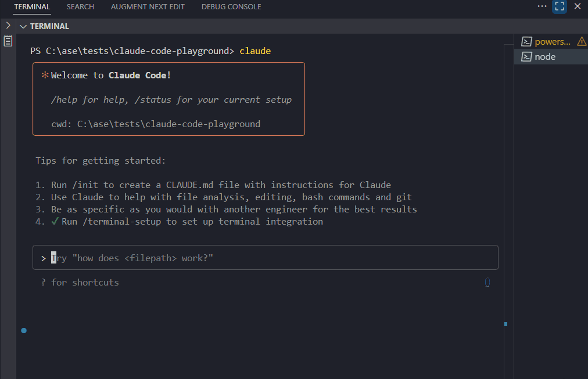Screen dimensions: 588x379
Task: Focus the Claude prompt input box
Action: [266, 258]
